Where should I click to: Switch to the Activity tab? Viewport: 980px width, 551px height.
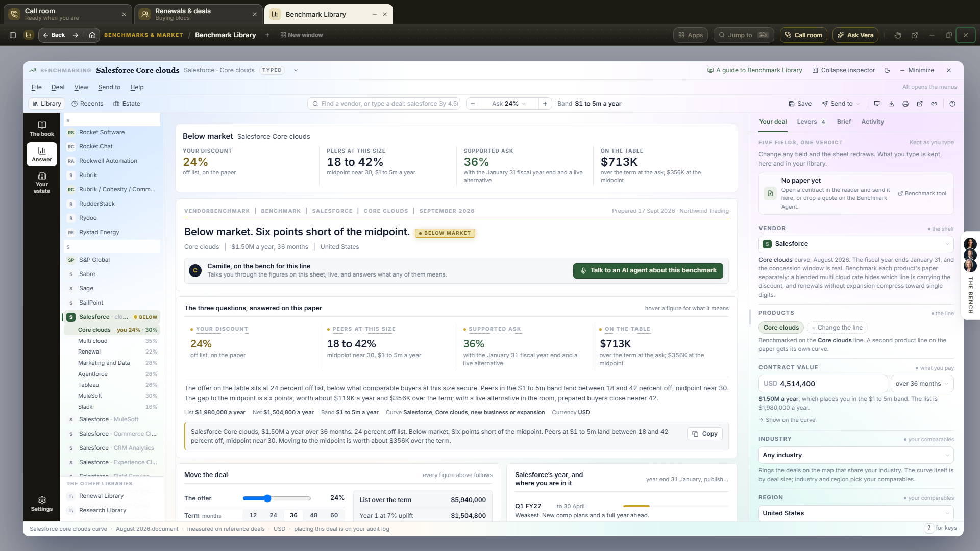coord(872,122)
